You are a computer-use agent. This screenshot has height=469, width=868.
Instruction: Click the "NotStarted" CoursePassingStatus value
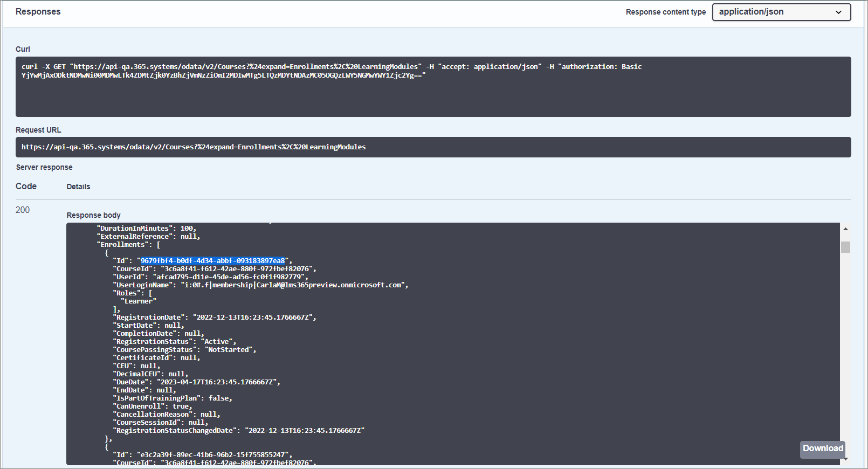coord(229,350)
